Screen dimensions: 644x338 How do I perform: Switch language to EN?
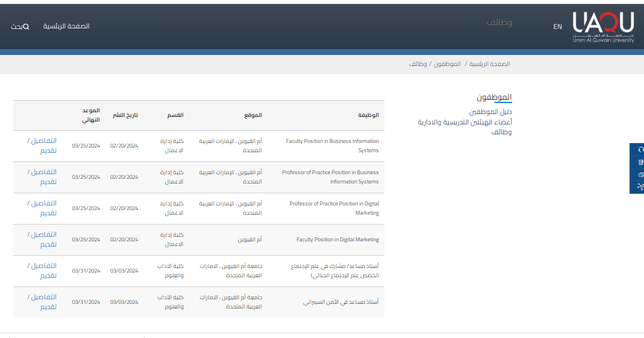point(557,27)
